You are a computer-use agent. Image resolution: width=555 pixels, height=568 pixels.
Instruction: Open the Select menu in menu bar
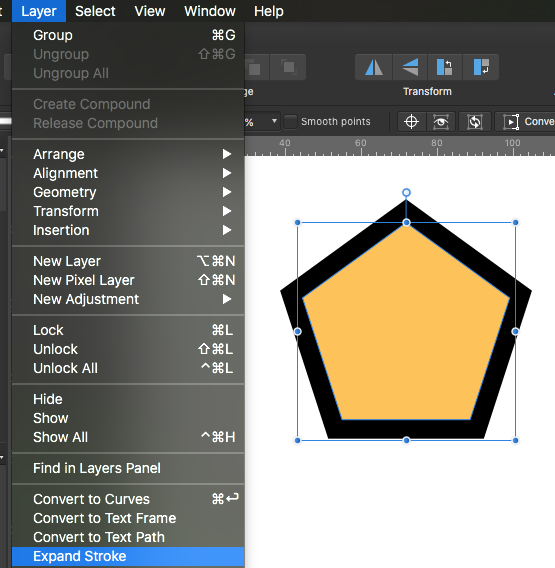[95, 11]
